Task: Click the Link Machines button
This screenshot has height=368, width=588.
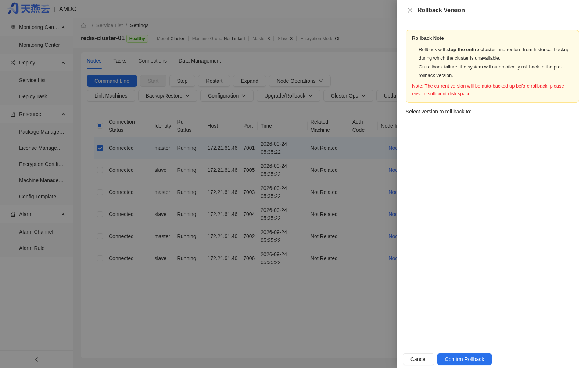Action: tap(111, 96)
